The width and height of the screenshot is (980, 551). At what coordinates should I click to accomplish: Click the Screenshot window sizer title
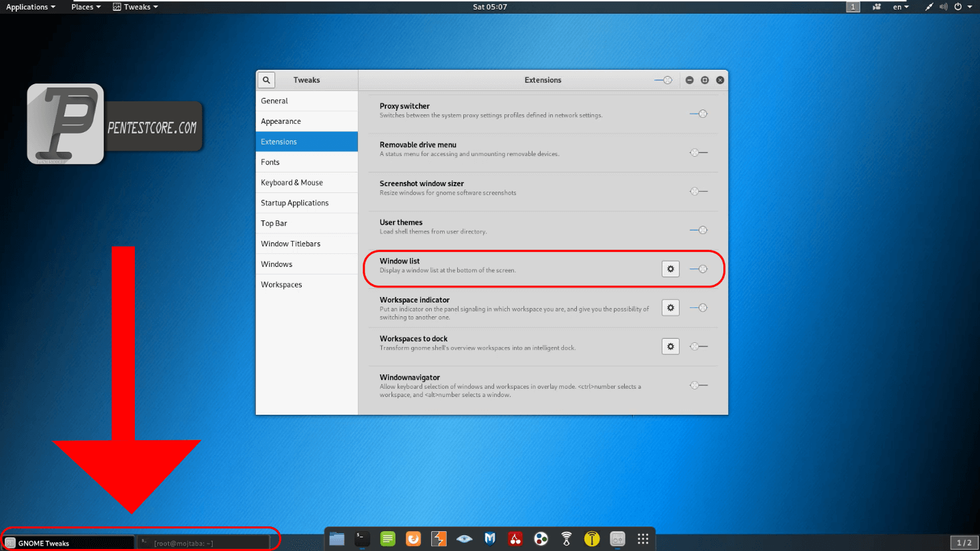pos(422,183)
